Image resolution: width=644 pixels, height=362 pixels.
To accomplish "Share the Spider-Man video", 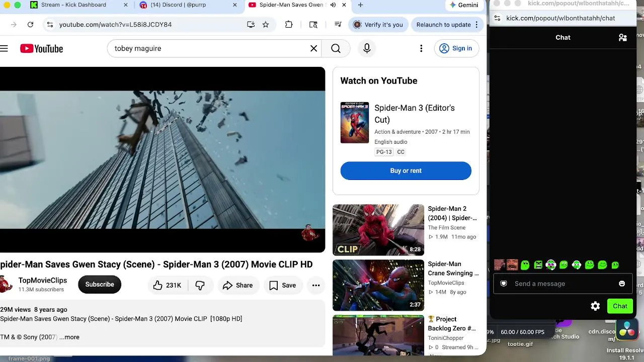I will coord(238,285).
